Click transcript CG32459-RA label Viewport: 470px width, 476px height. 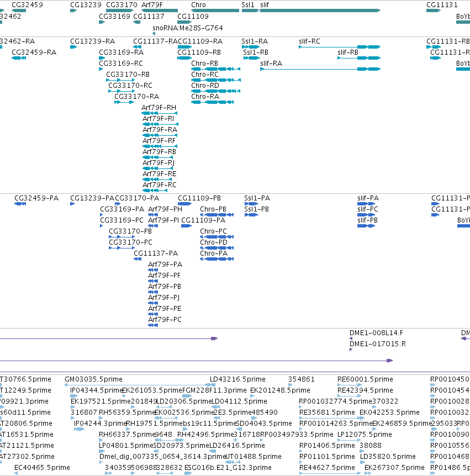[34, 52]
